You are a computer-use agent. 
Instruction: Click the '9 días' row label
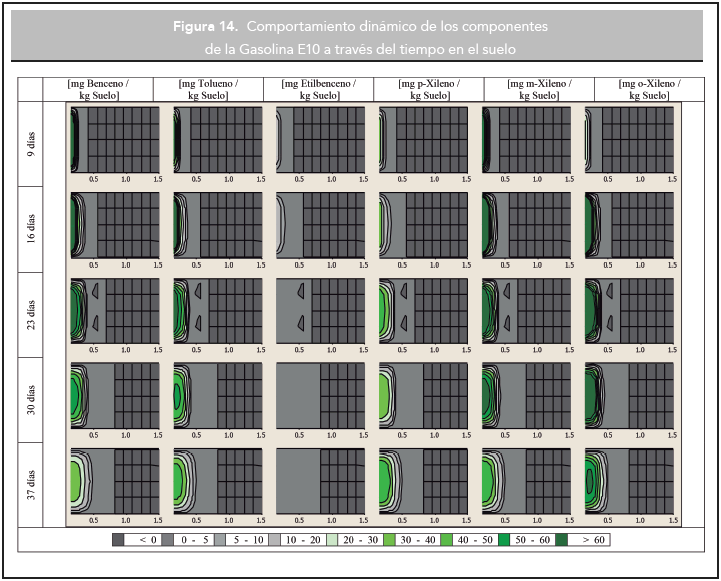(x=31, y=145)
